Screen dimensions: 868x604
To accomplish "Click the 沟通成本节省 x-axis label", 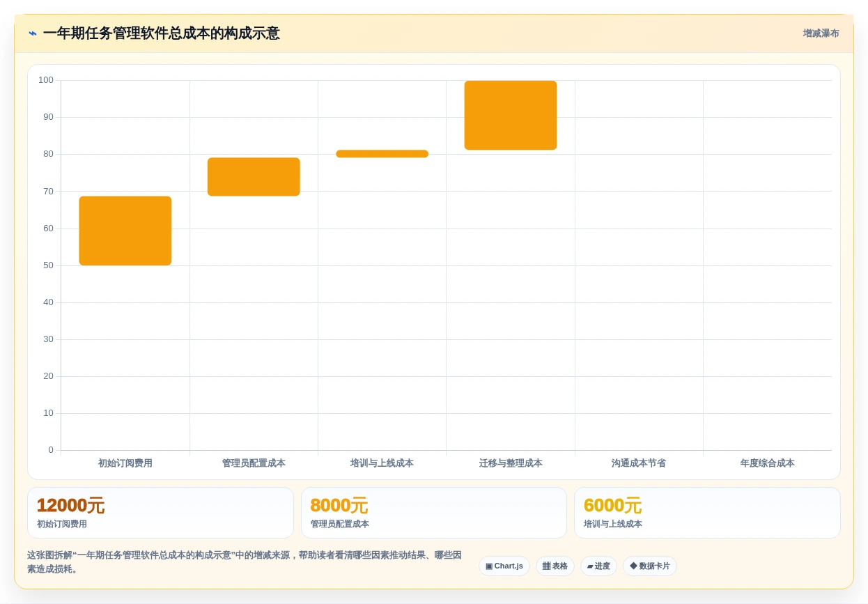I will 639,463.
